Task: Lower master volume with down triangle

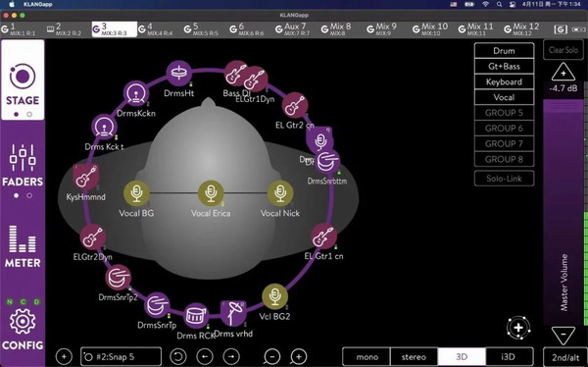Action: point(563,335)
